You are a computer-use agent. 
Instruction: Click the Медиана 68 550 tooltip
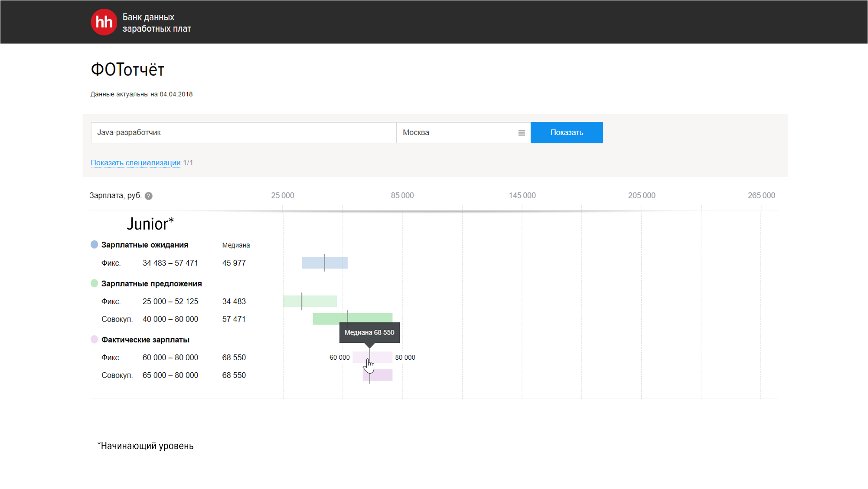coord(369,332)
